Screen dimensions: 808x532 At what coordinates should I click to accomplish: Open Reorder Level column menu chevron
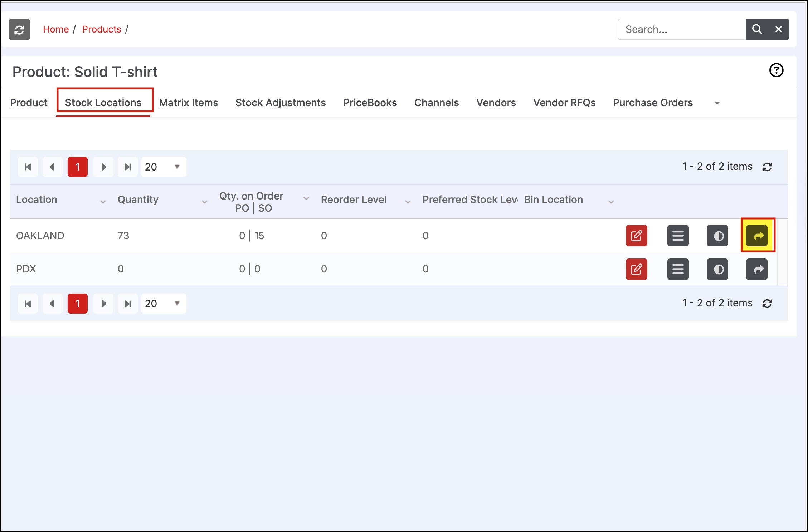coord(408,202)
